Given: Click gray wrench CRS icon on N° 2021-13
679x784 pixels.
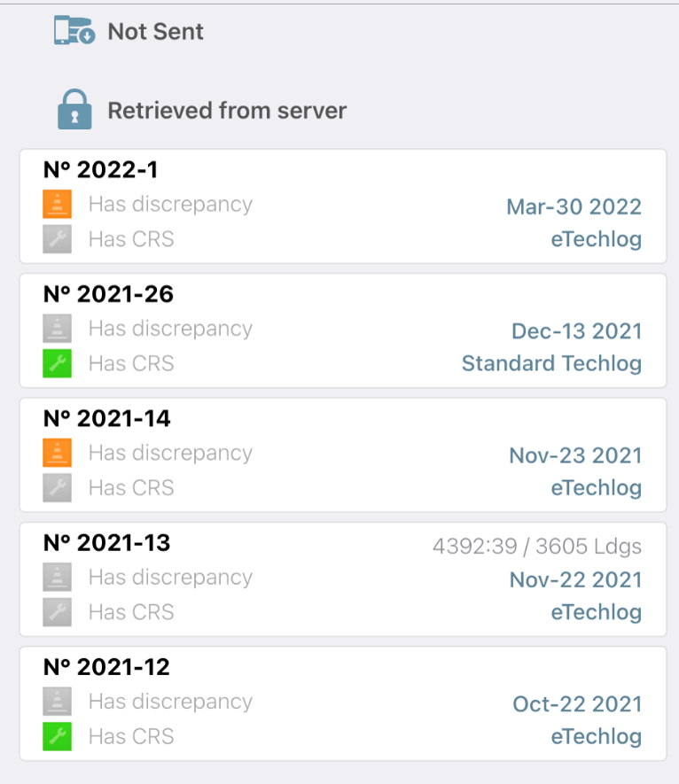Looking at the screenshot, I should pos(57,612).
